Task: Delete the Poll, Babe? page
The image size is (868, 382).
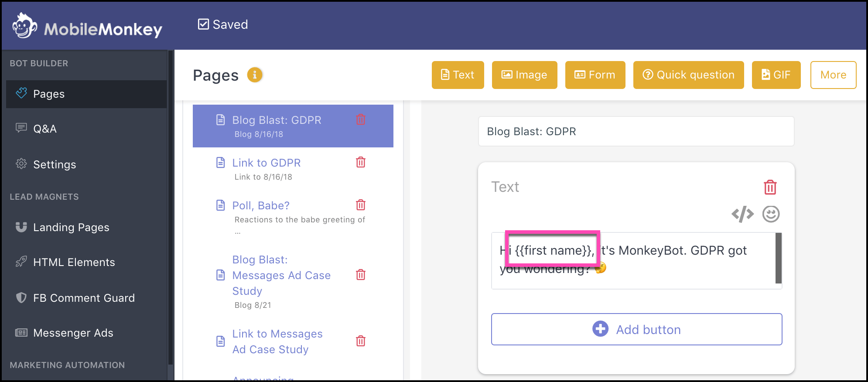Action: (360, 205)
